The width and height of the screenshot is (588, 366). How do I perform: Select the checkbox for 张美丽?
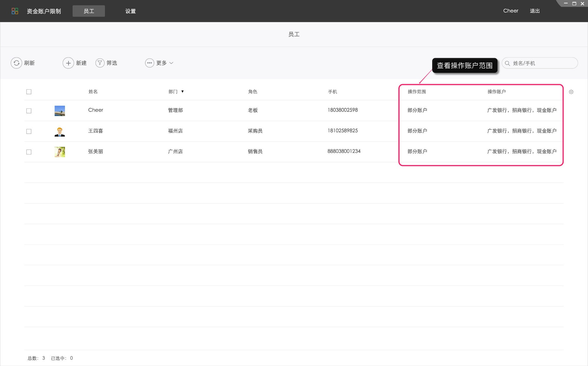click(x=29, y=152)
